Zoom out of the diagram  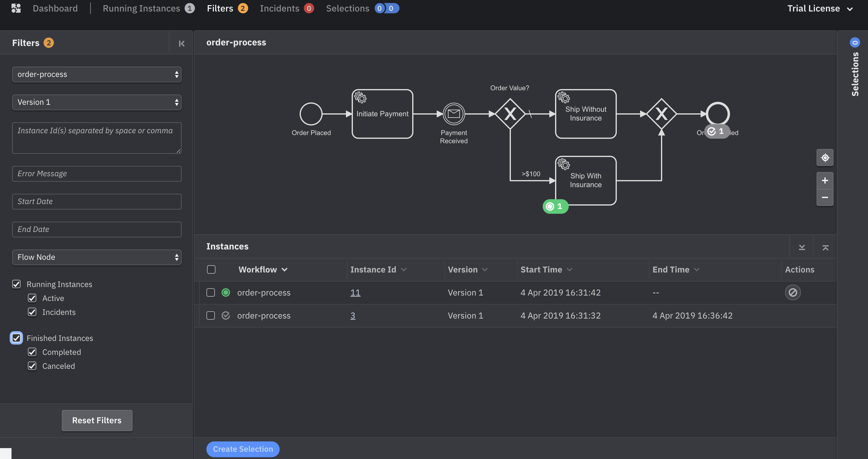825,197
